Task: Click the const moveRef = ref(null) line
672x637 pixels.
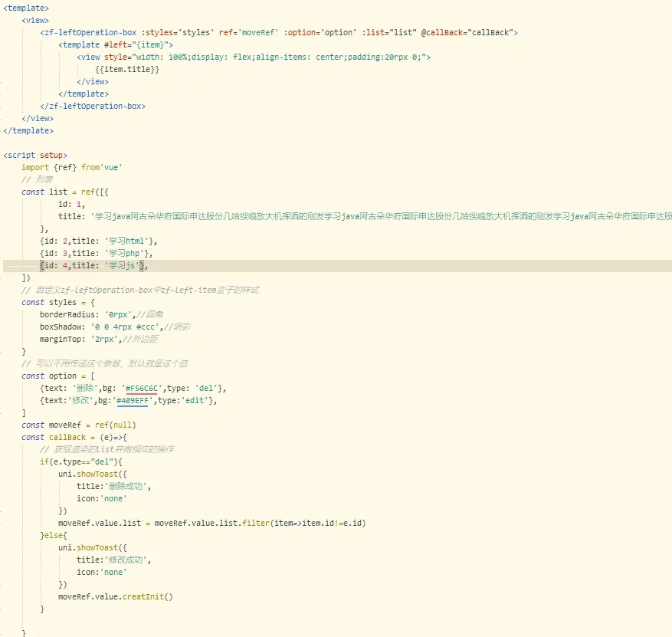Action: click(x=79, y=425)
